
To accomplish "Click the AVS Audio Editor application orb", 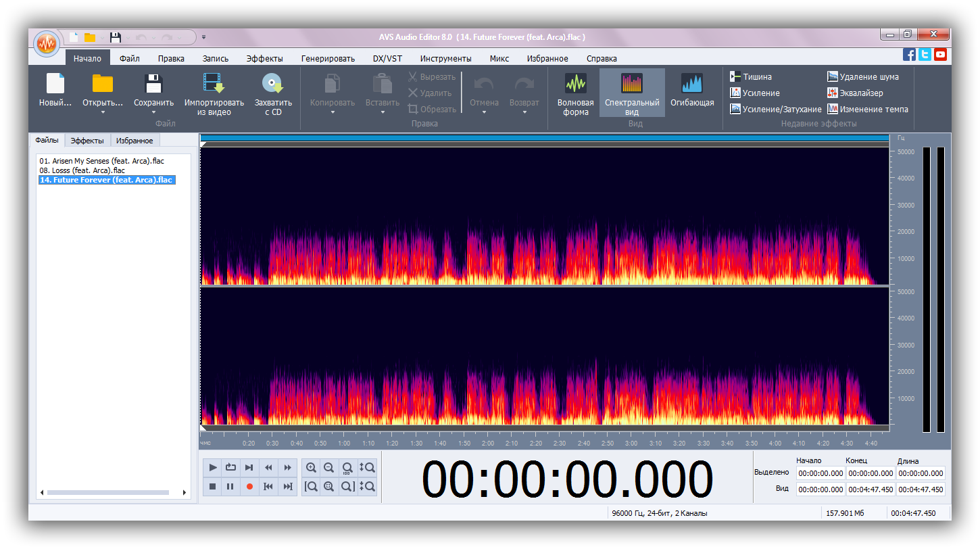I will pyautogui.click(x=47, y=44).
